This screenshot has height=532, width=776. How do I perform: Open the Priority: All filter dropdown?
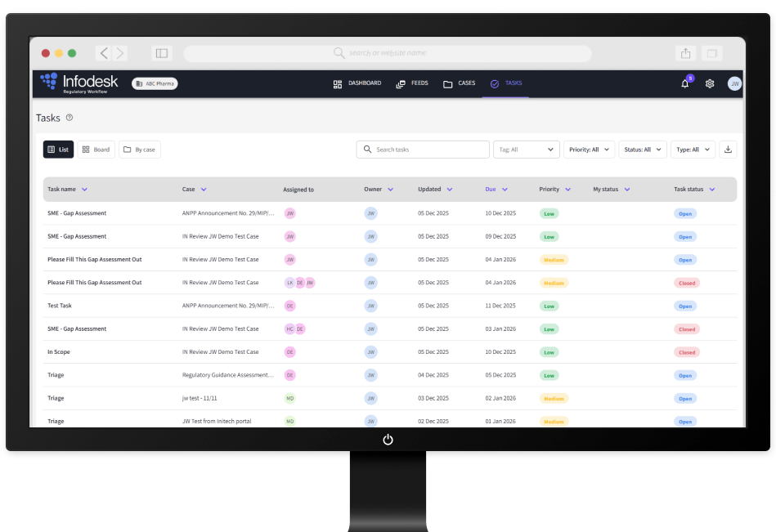[x=589, y=150]
